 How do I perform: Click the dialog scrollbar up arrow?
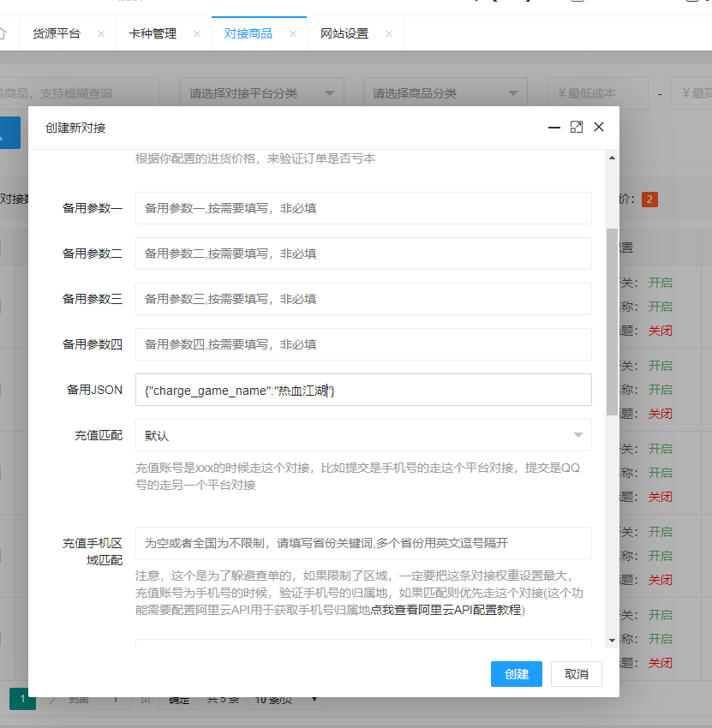tap(612, 158)
